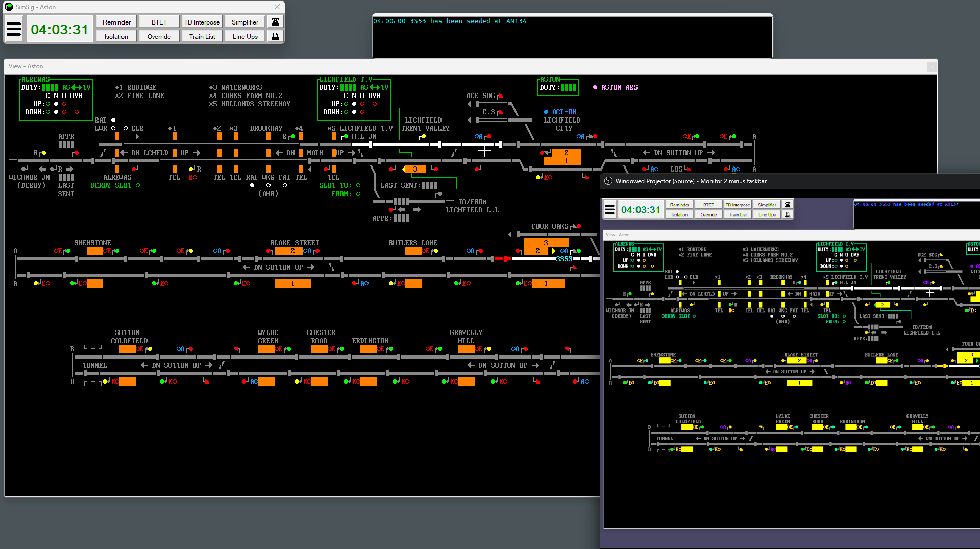Select train berth 3S53 near Four Oaks
The height and width of the screenshot is (549, 980).
(x=564, y=259)
